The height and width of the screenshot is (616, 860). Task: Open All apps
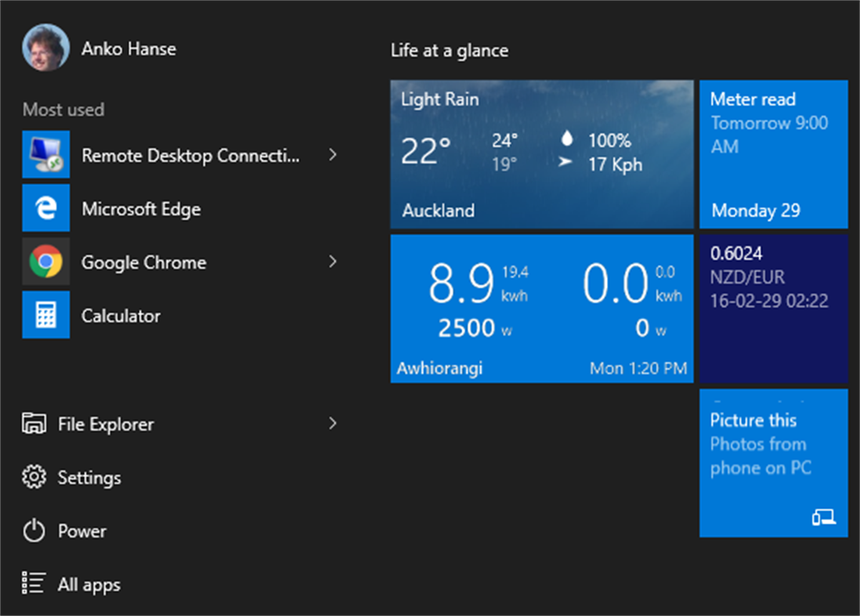89,583
